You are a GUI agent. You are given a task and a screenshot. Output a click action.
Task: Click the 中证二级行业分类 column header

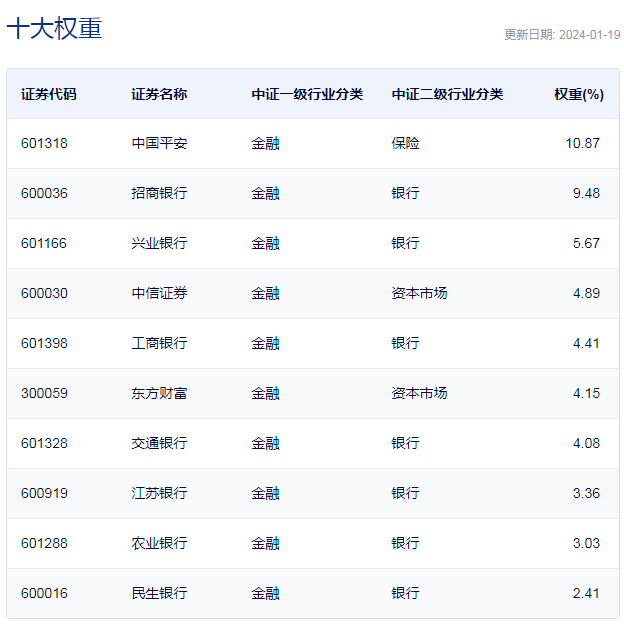(447, 94)
